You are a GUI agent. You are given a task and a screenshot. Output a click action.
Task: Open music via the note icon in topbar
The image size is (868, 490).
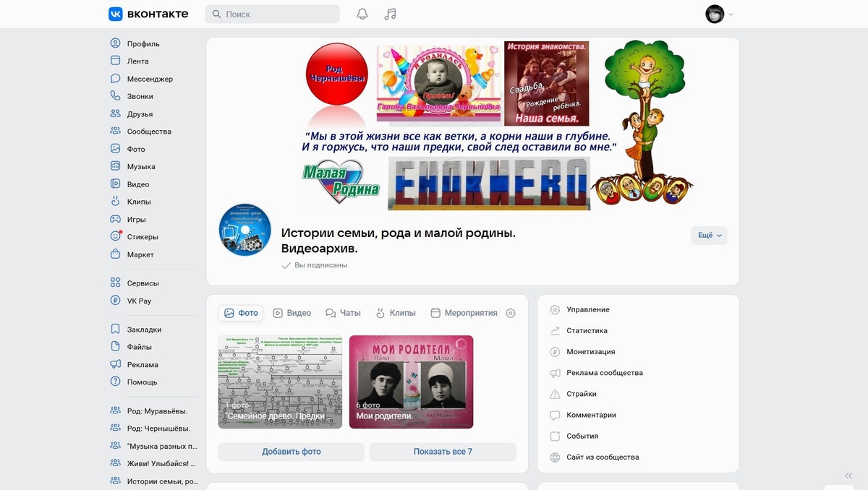pos(389,13)
